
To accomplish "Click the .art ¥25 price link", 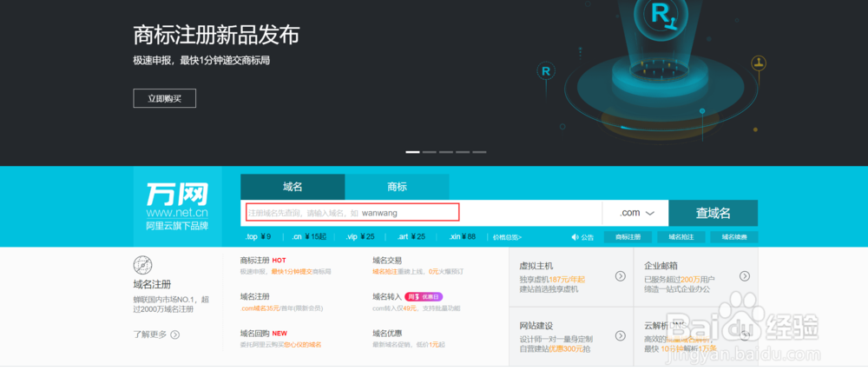I will pos(411,236).
